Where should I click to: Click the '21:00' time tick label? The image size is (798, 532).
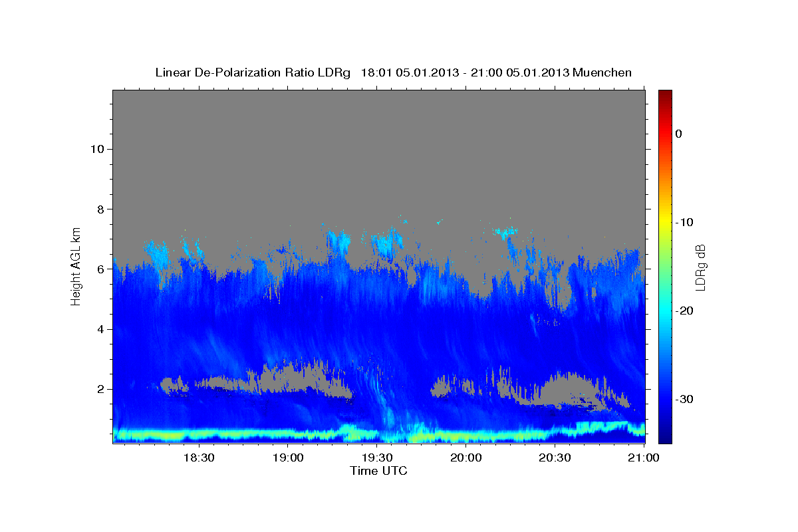pos(644,458)
